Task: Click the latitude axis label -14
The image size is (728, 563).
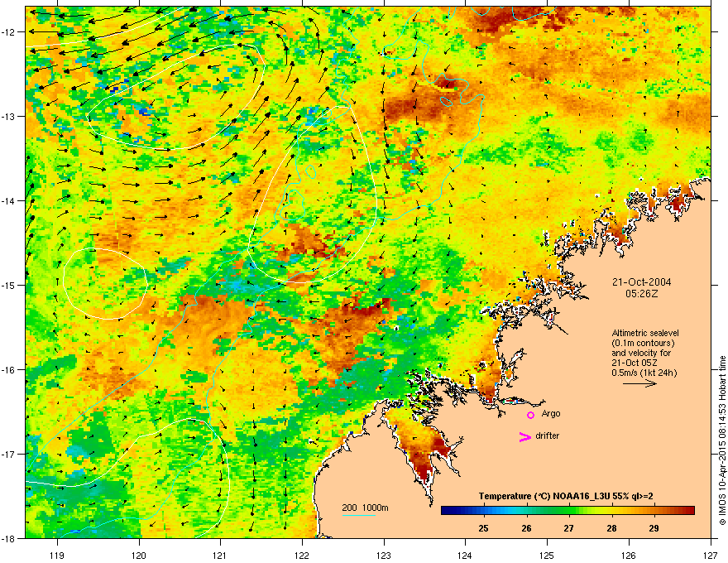Action: (8, 200)
